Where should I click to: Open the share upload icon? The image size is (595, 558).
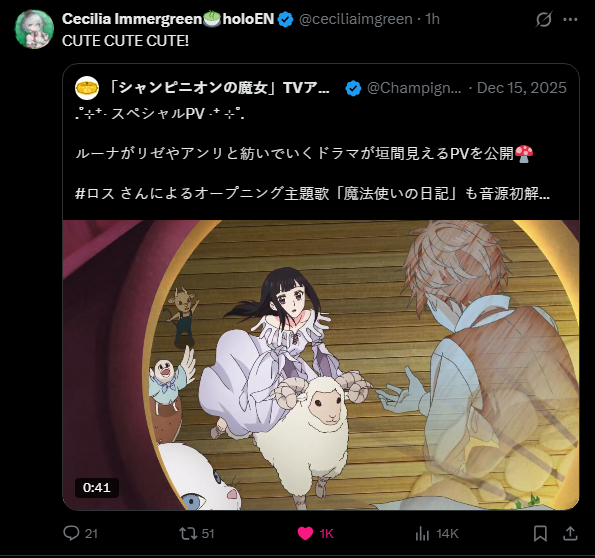[570, 533]
